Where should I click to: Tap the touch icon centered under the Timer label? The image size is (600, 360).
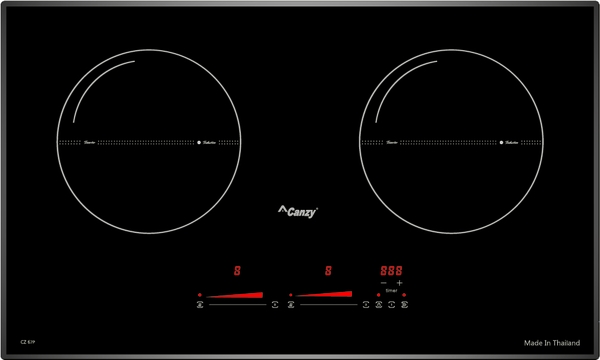(391, 305)
